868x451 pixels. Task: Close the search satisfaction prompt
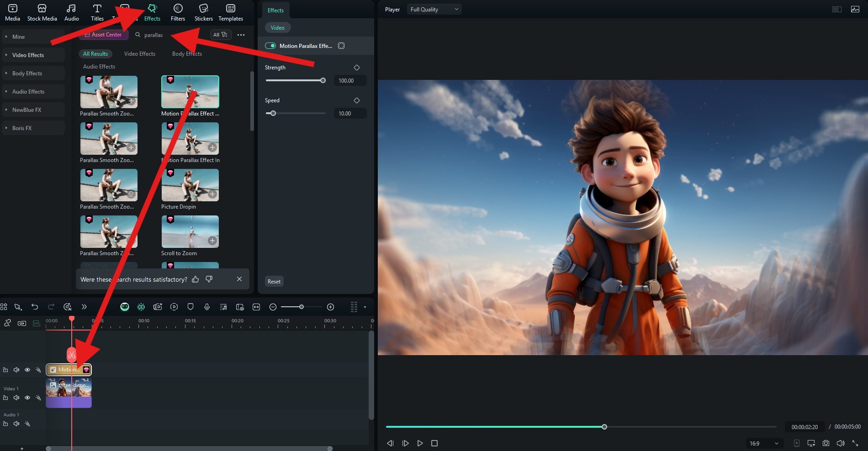[x=239, y=279]
